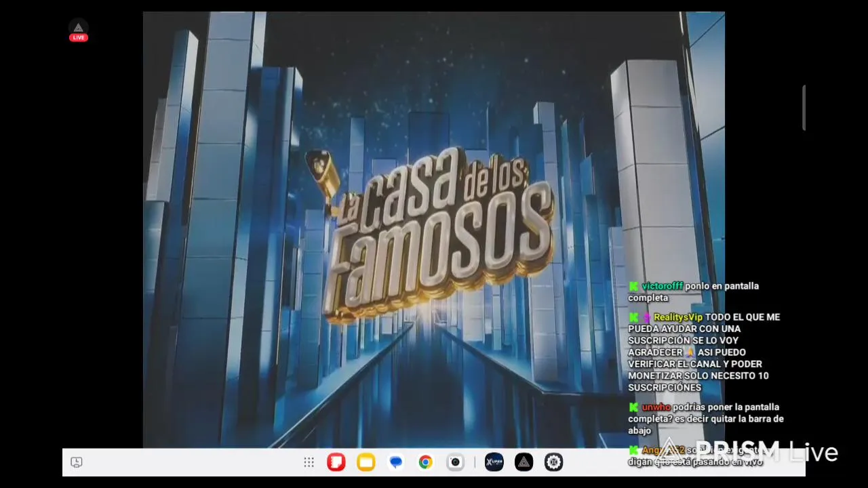Tap the PRISM LIVE indicator badge
Viewport: 868px width, 488px height.
tap(79, 30)
